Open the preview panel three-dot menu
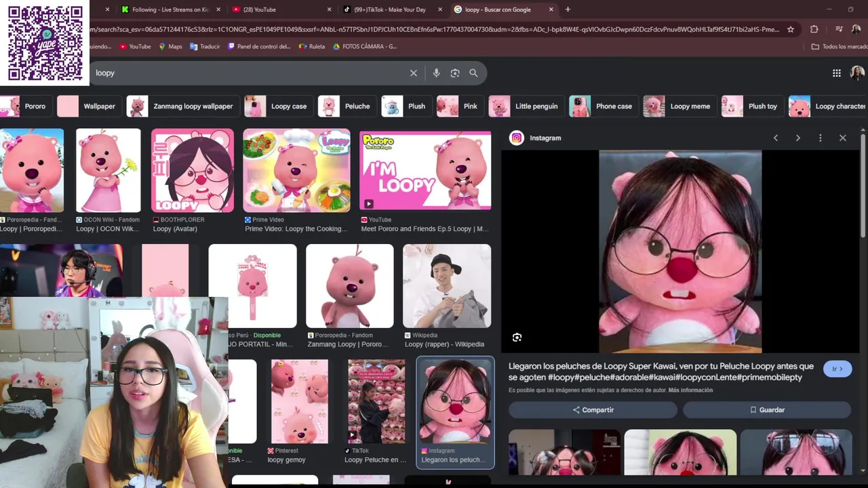This screenshot has height=488, width=868. (821, 138)
